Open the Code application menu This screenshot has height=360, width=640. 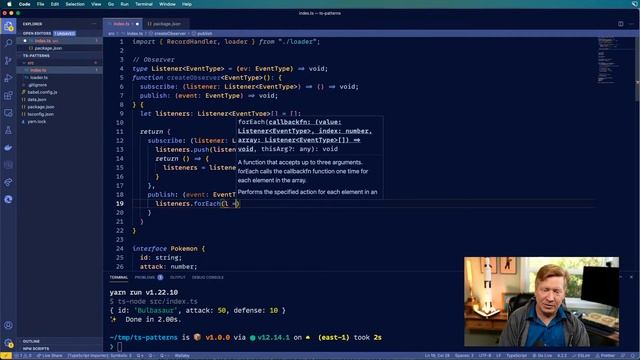coord(24,4)
